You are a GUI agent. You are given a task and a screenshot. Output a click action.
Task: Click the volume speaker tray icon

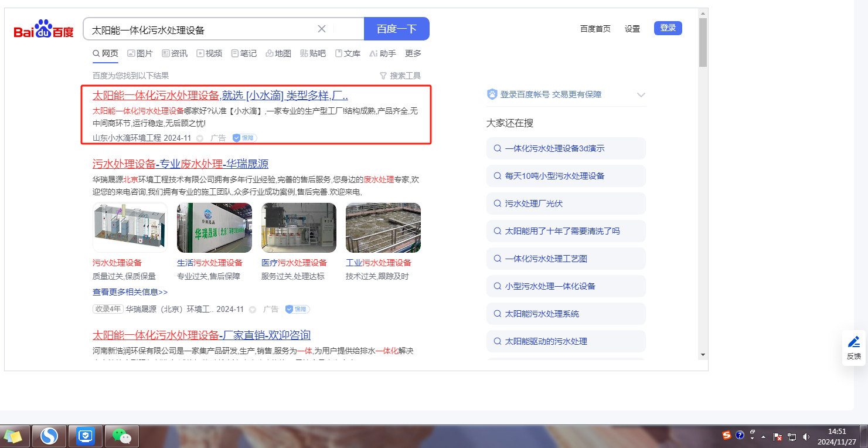point(806,436)
